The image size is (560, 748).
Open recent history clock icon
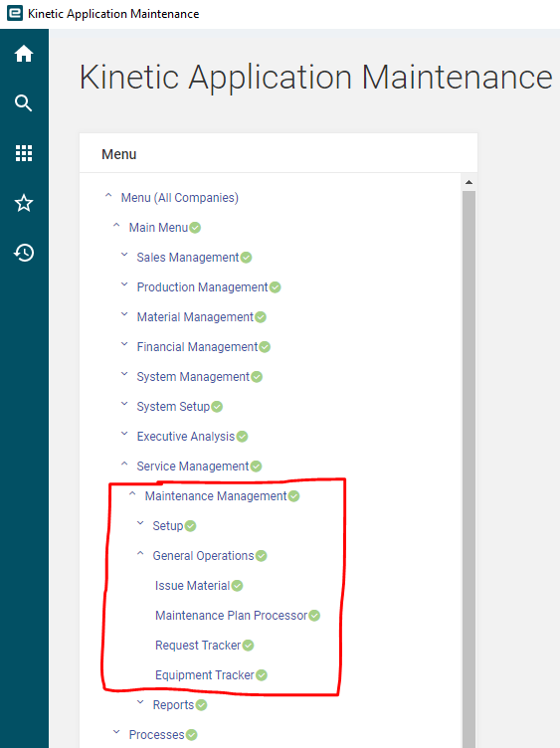(24, 253)
